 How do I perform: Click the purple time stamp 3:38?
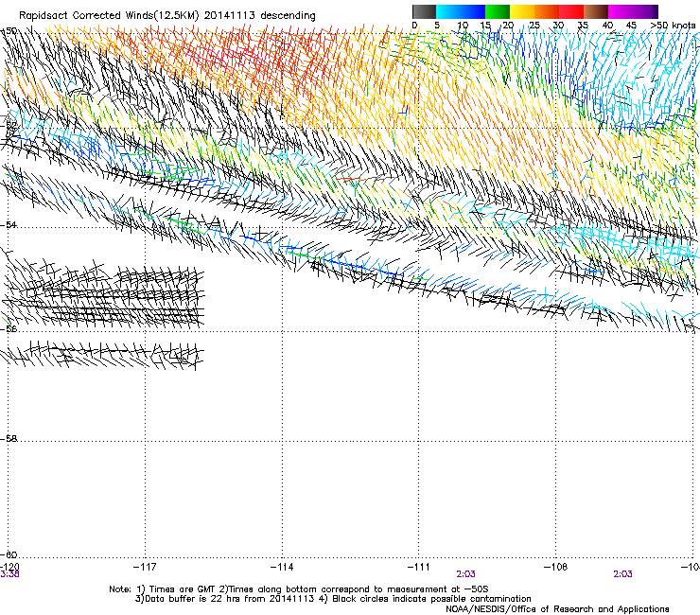click(x=9, y=574)
